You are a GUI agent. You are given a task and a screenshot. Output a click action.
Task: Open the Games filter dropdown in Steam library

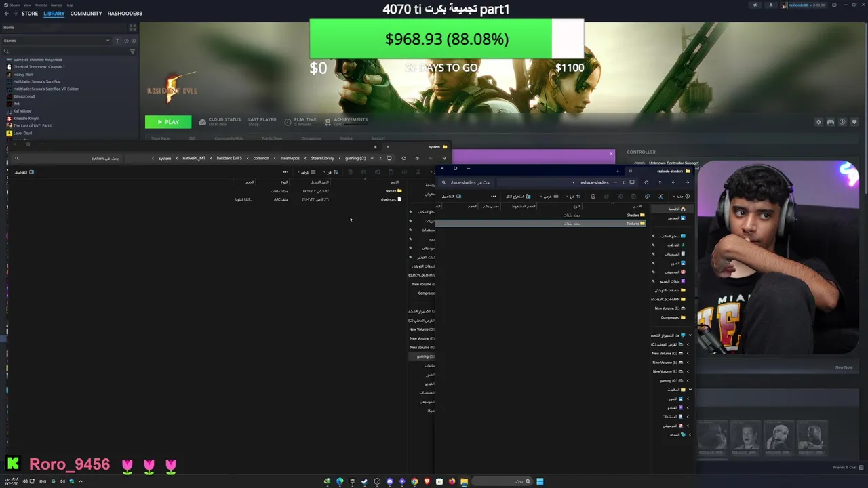pyautogui.click(x=56, y=41)
